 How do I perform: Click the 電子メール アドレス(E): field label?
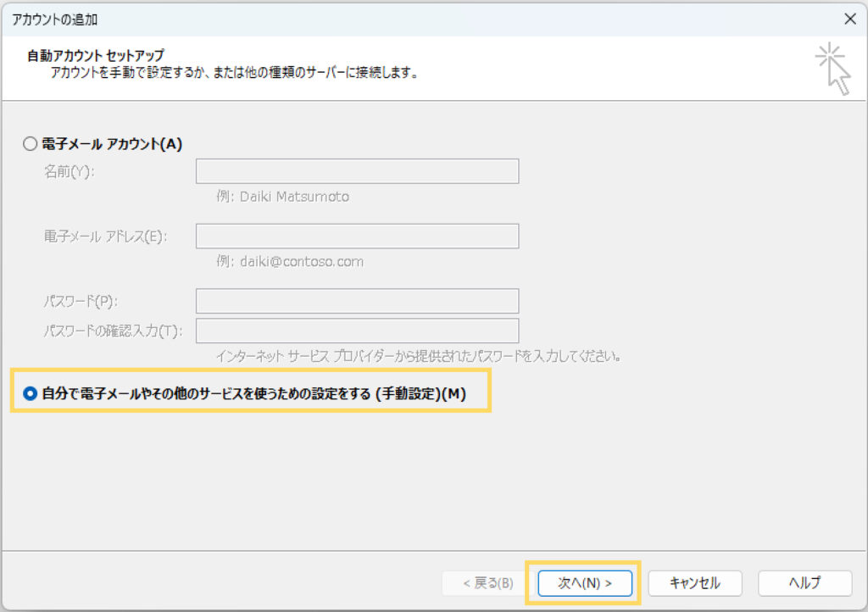click(x=104, y=236)
